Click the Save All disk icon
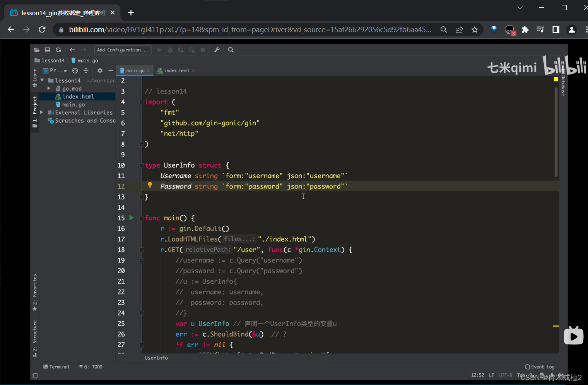588x385 pixels. (48, 50)
